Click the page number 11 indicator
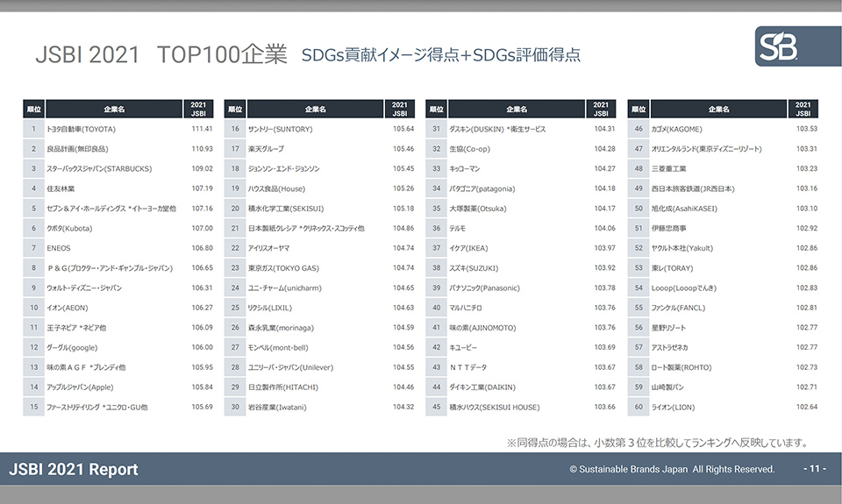Screen dimensions: 842x504 (x=814, y=469)
